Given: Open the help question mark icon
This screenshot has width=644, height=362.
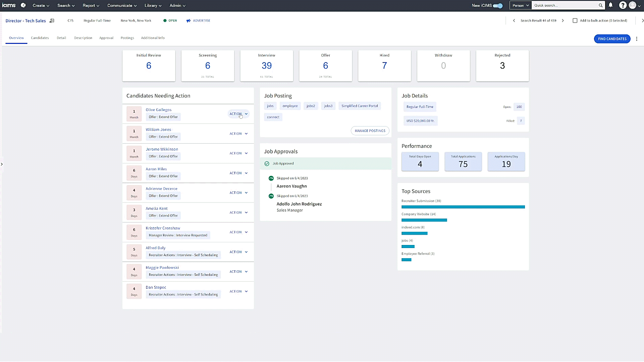Looking at the screenshot, I should click(623, 5).
